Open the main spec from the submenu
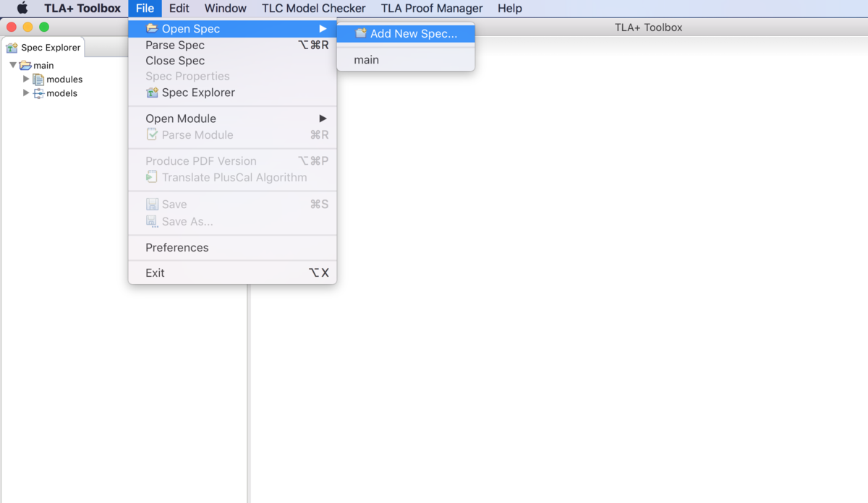The width and height of the screenshot is (868, 503). point(406,60)
